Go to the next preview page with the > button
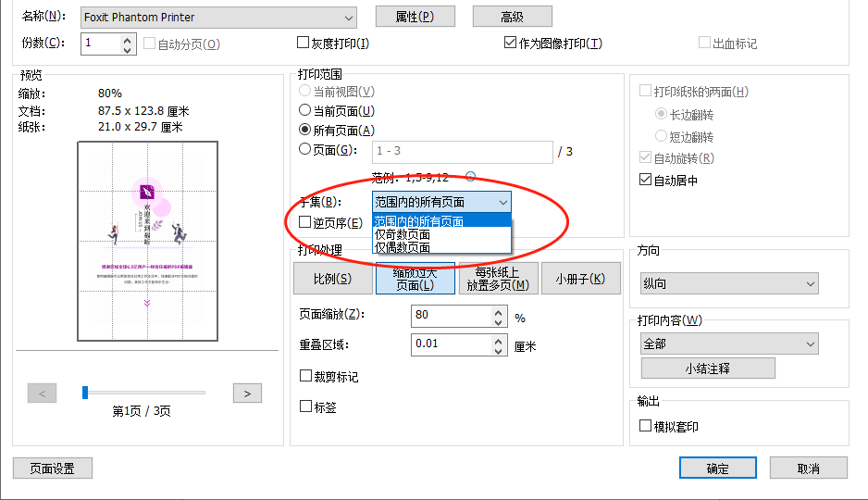The height and width of the screenshot is (500, 868). tap(247, 394)
